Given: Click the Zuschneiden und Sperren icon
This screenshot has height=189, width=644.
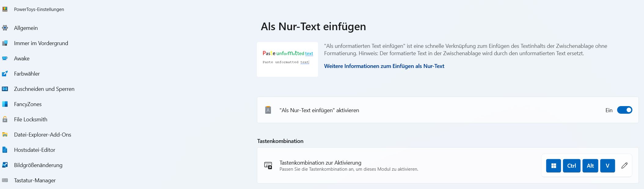Looking at the screenshot, I should click(x=5, y=89).
